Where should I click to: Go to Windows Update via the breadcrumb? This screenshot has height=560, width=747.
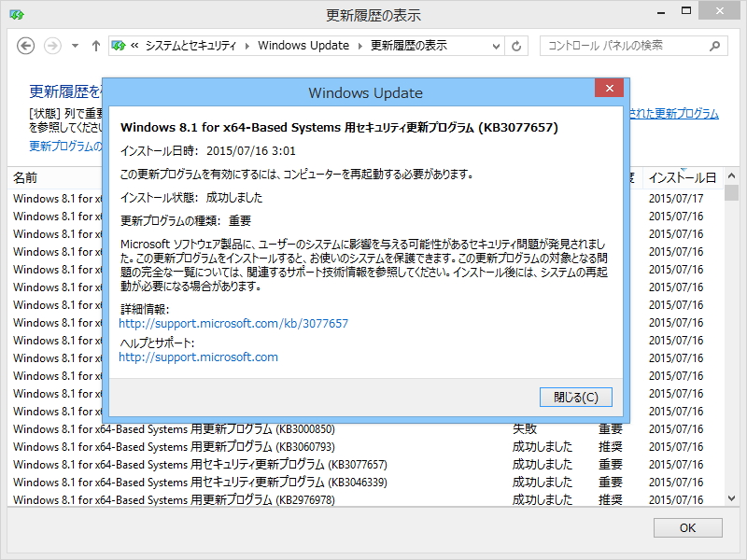point(303,45)
